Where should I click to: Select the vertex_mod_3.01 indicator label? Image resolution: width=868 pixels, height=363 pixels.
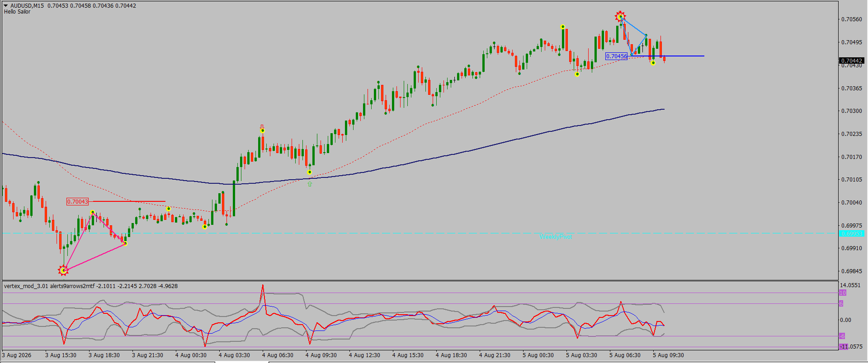coord(26,286)
